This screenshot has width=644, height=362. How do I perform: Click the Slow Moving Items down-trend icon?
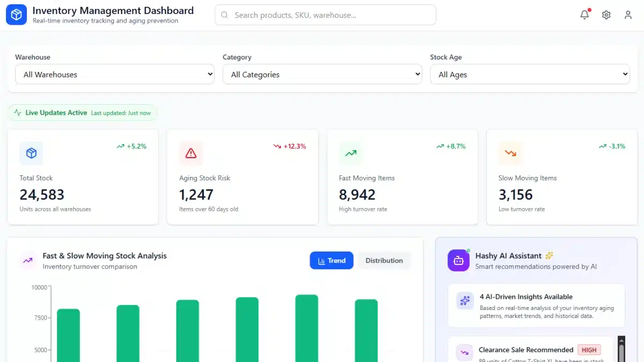coord(510,153)
